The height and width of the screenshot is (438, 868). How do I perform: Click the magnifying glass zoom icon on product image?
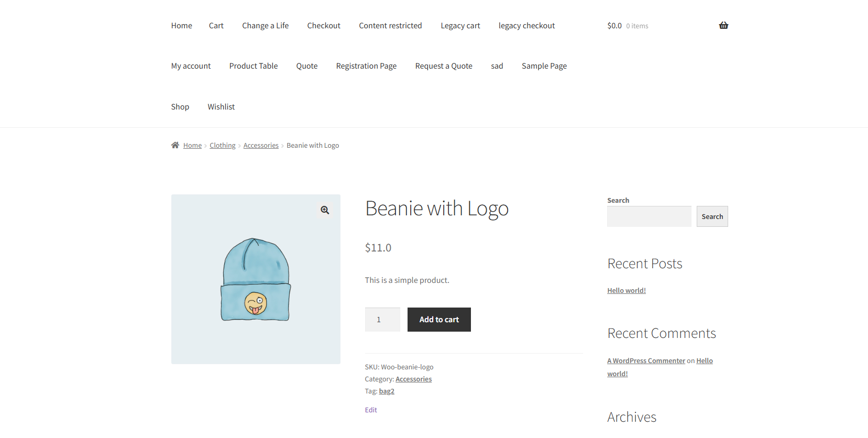[325, 210]
